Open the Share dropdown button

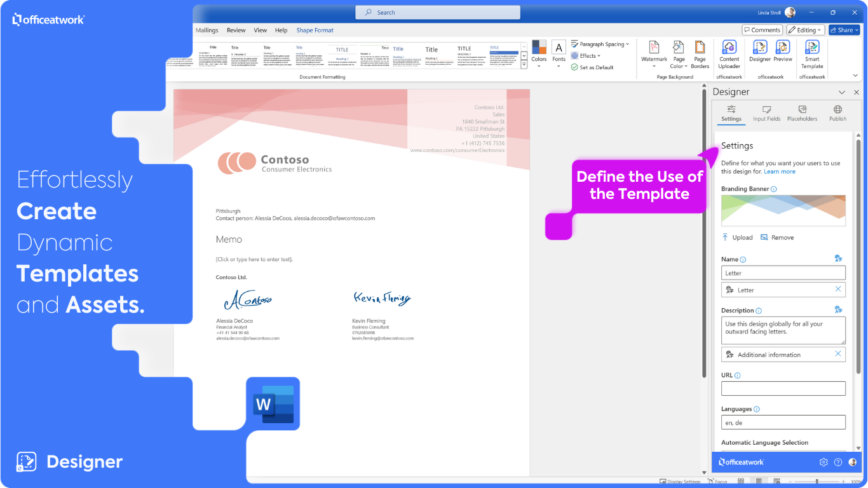coord(843,30)
